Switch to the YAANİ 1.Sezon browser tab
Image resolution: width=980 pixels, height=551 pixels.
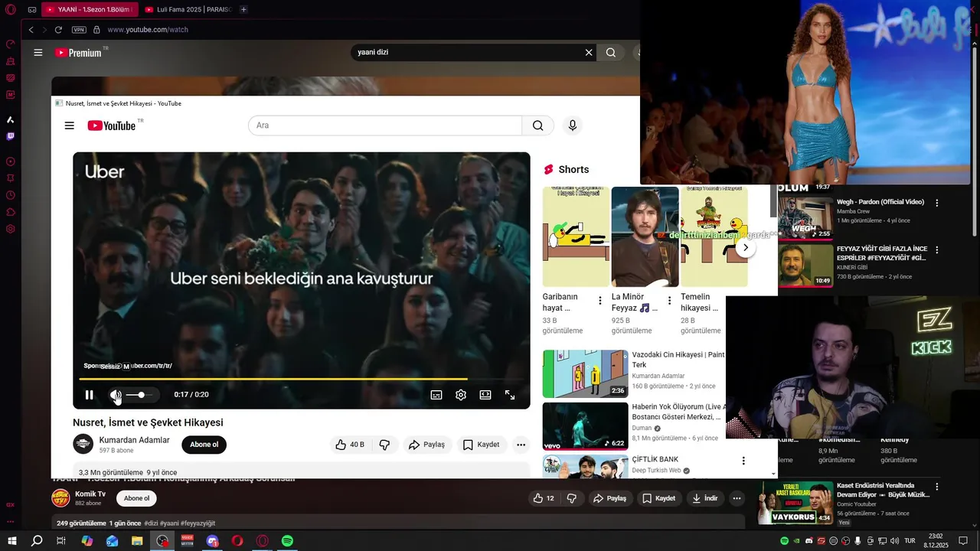click(x=90, y=9)
